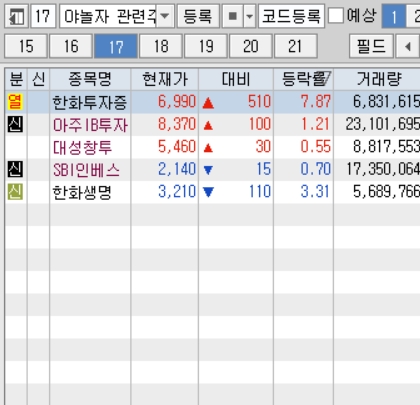Click the yellow 열 badge on 한화투자증 row
The height and width of the screenshot is (405, 420).
click(x=15, y=102)
